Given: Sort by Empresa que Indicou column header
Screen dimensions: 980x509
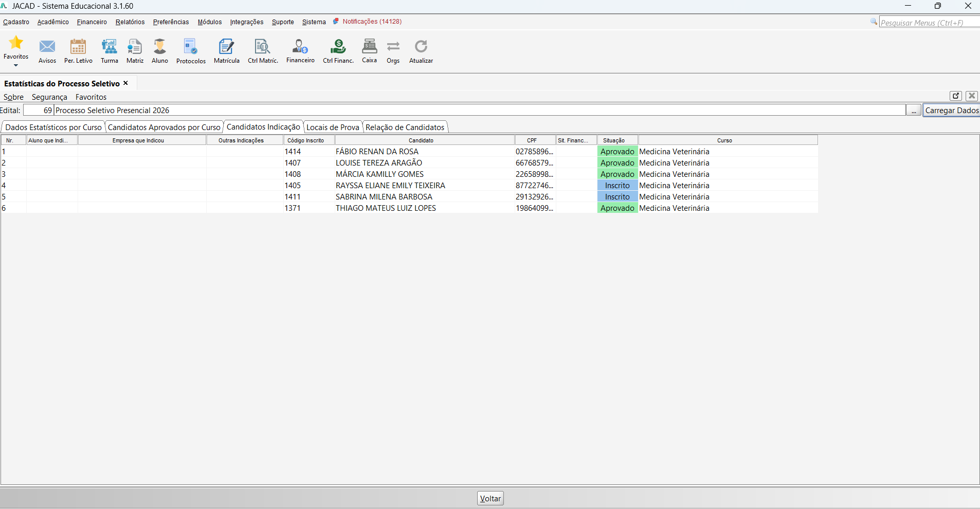Looking at the screenshot, I should pos(142,140).
